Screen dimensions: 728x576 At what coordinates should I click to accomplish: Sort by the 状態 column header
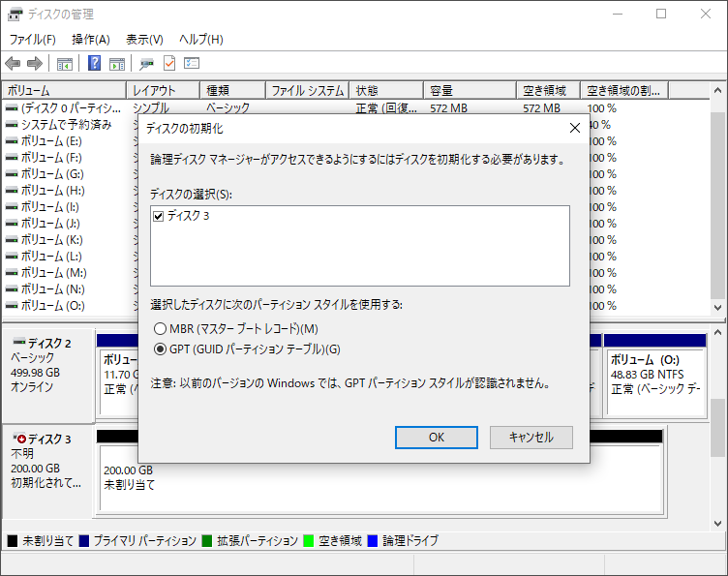tap(386, 90)
